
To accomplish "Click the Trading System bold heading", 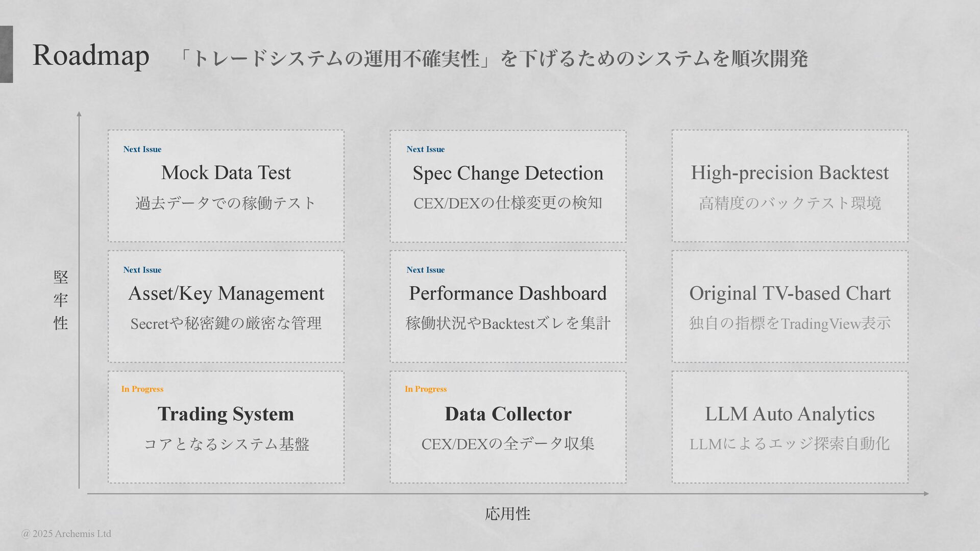I will coord(226,414).
